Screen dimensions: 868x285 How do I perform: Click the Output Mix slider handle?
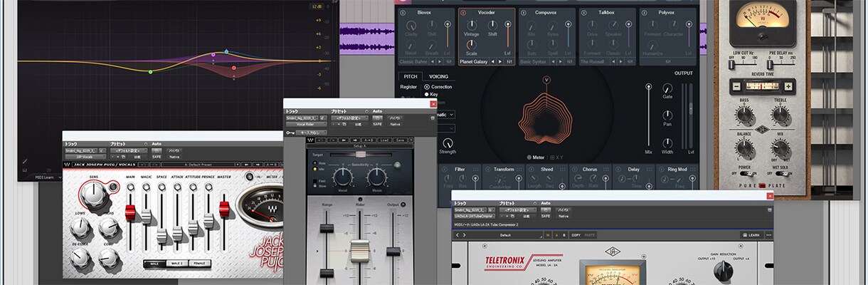pos(648,86)
